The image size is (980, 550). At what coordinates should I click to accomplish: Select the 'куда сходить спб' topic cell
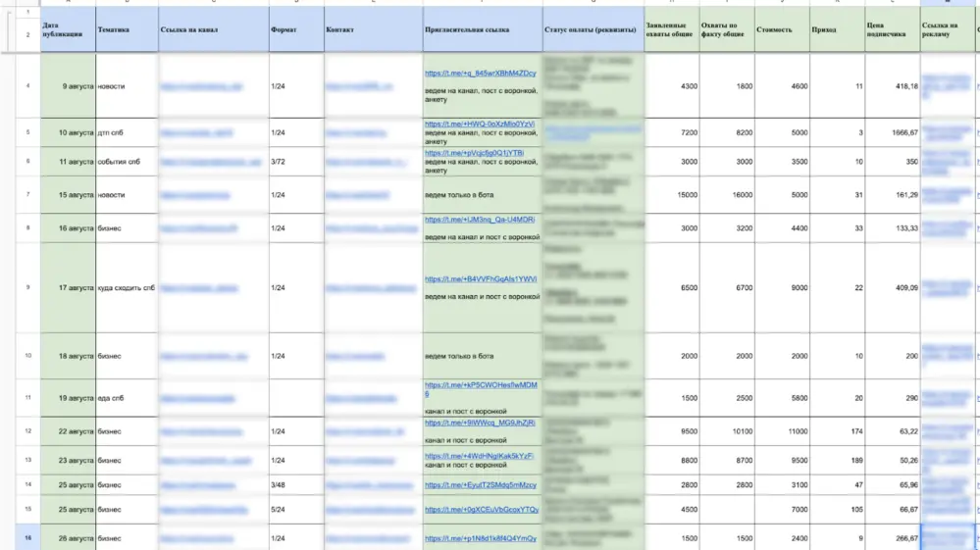pos(127,288)
